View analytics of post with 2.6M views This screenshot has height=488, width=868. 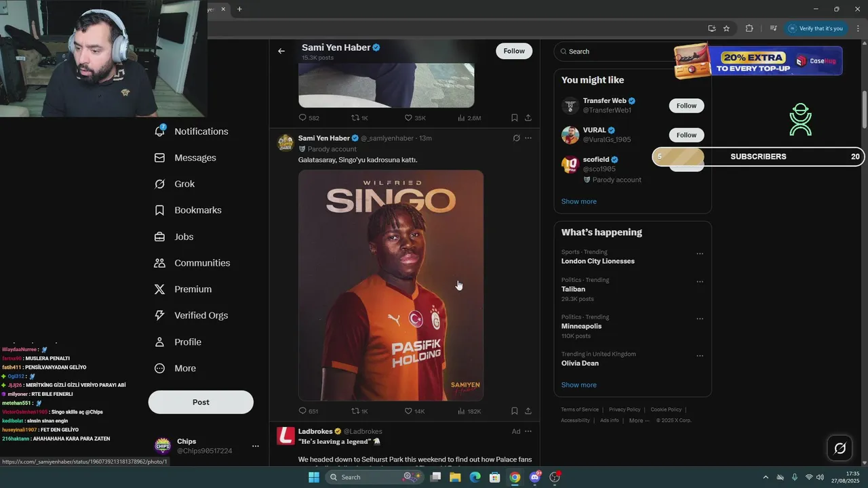pos(469,118)
